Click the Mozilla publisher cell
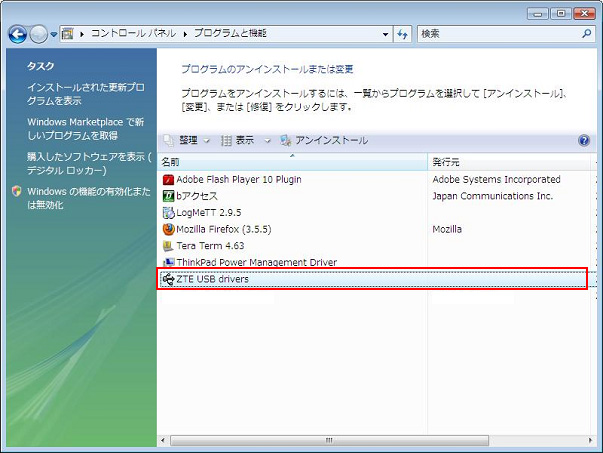The image size is (603, 453). (x=447, y=229)
